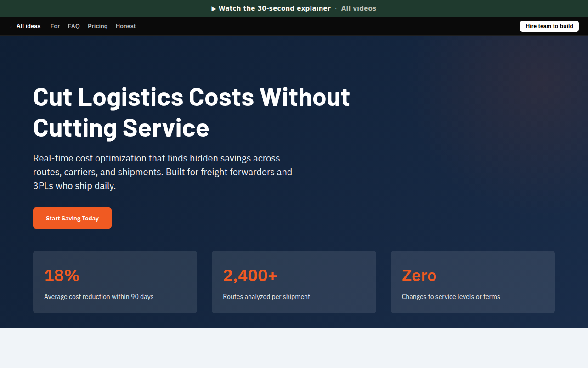The image size is (588, 368).
Task: Select the 'Pricing' nav item
Action: (98, 26)
